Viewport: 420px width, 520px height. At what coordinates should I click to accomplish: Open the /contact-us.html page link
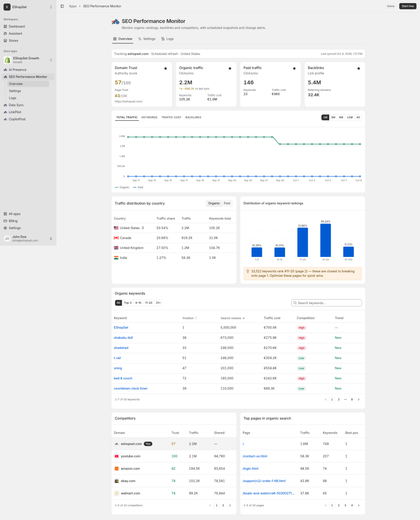pos(255,457)
